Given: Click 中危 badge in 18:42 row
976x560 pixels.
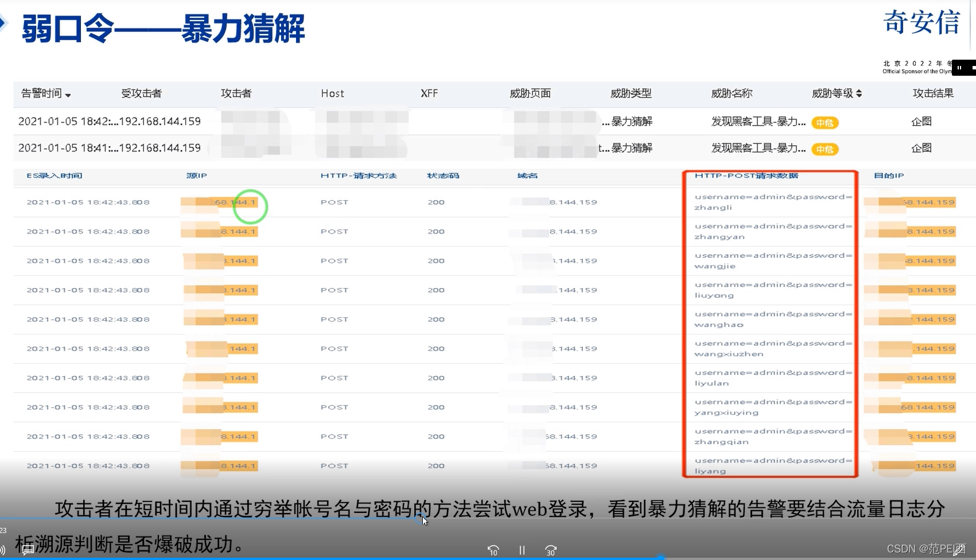Looking at the screenshot, I should [x=825, y=123].
